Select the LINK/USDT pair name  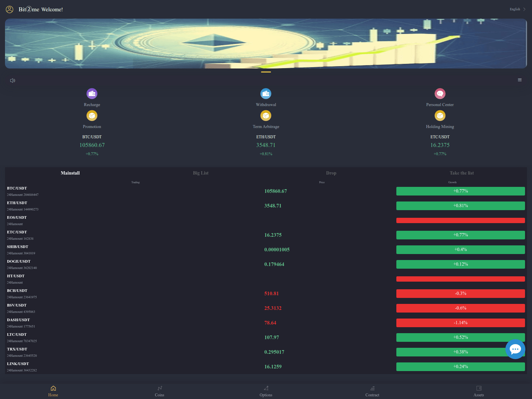18,364
